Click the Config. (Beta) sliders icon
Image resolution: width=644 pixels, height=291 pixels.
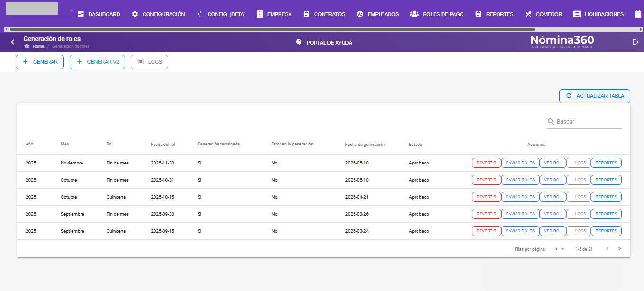point(200,14)
